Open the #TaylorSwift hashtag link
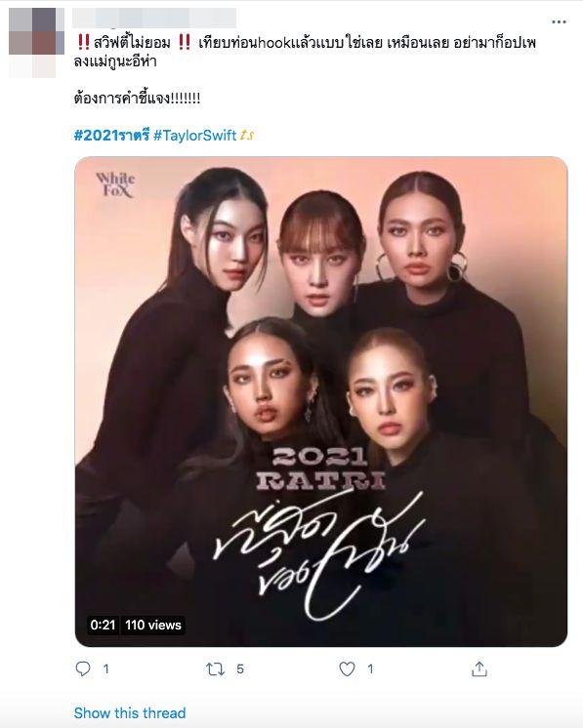 194,135
